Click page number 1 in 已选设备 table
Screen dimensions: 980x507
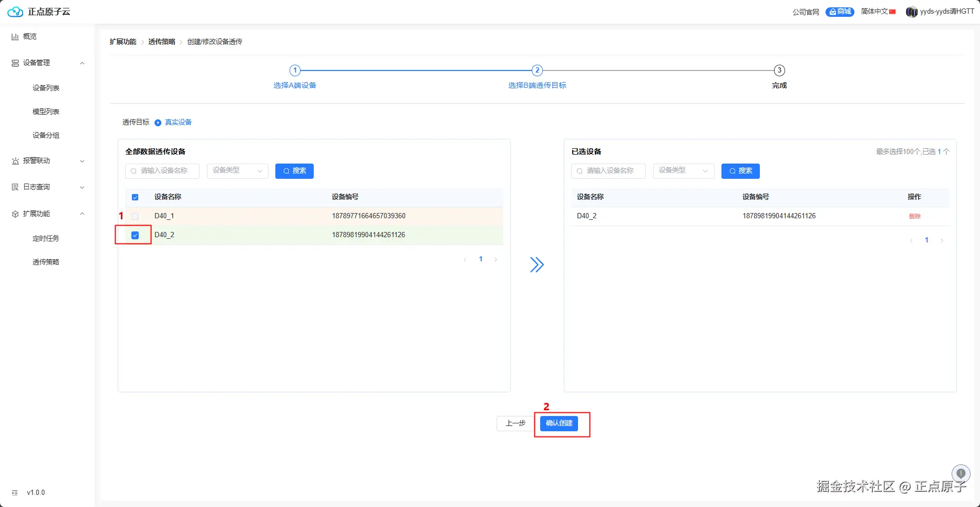(x=926, y=240)
